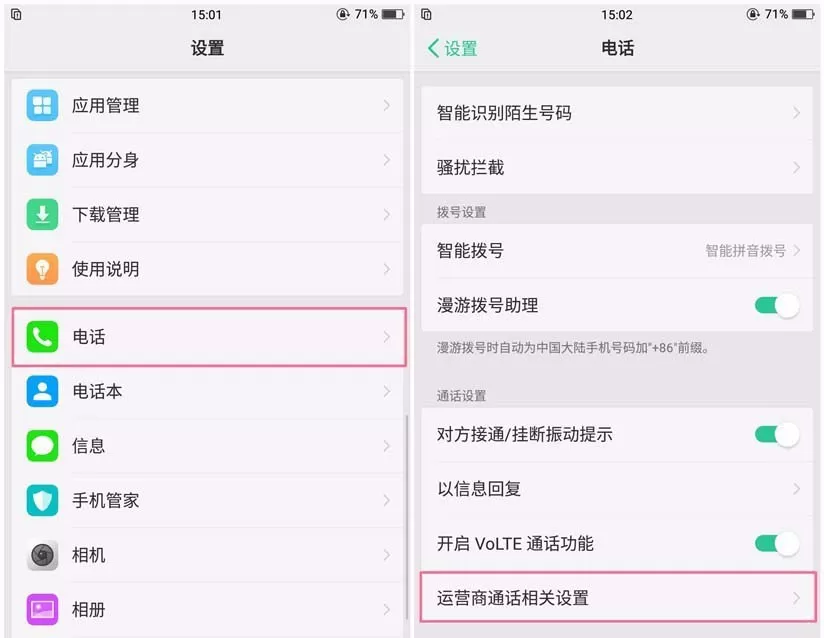Viewport: 824px width, 638px height.
Task: Turn off 开启 VoLTE 通话功能 switch
Action: [x=777, y=543]
